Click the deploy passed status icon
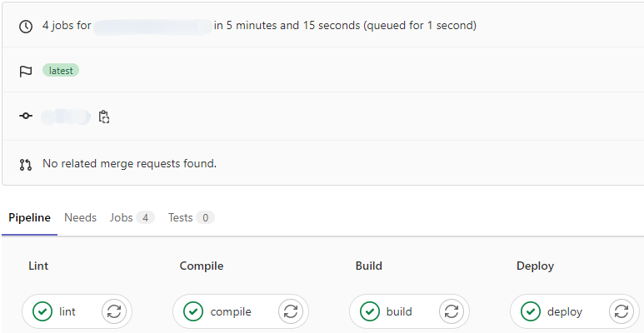Image resolution: width=644 pixels, height=333 pixels. click(x=531, y=311)
